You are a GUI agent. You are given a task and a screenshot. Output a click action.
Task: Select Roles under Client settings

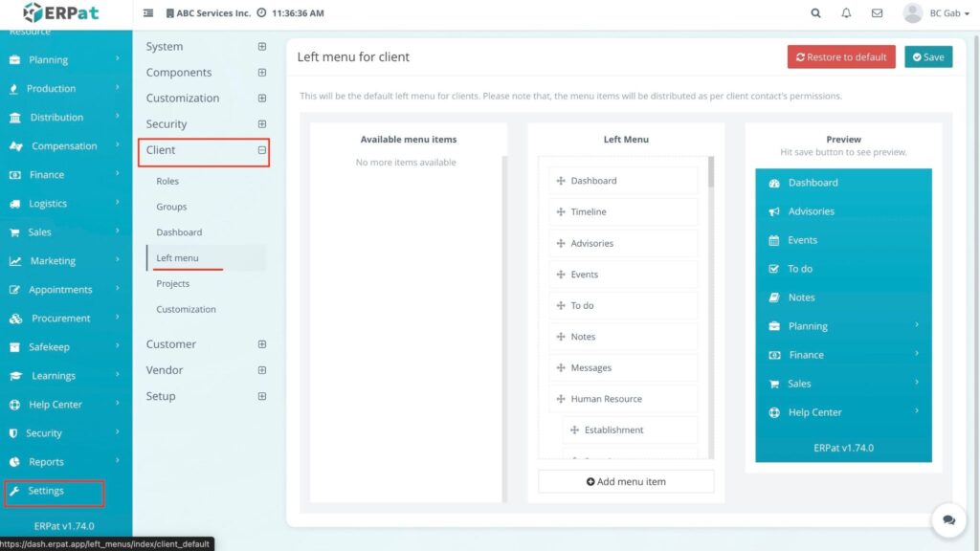[x=167, y=181]
